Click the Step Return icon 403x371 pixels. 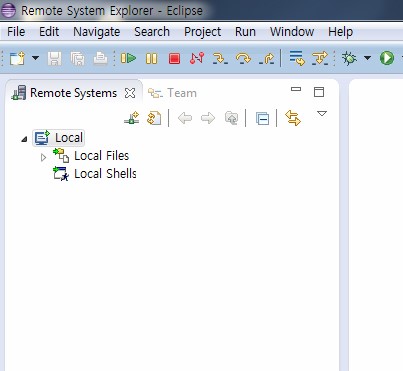point(267,59)
